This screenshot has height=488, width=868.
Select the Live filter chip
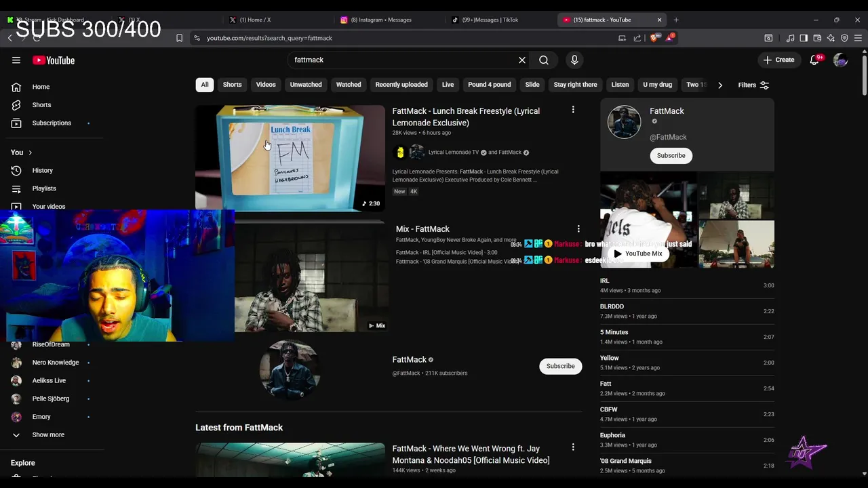(x=448, y=85)
